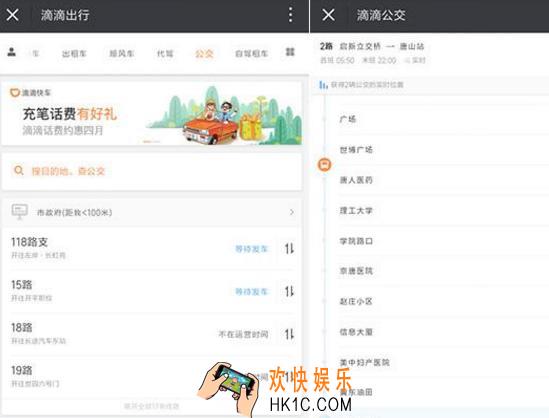Viewport: 549px width, 418px height.
Task: Open the three-dot overflow menu in 滴滴出行
Action: (x=291, y=15)
